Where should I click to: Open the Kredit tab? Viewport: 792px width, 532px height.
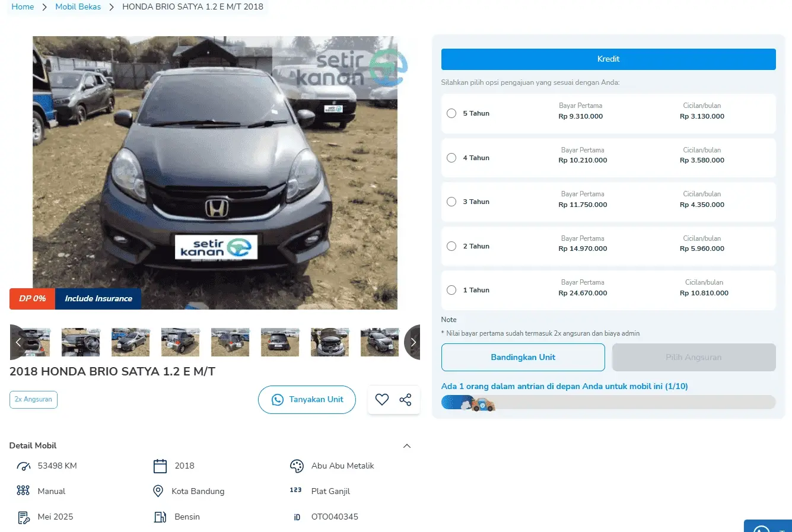(x=608, y=59)
